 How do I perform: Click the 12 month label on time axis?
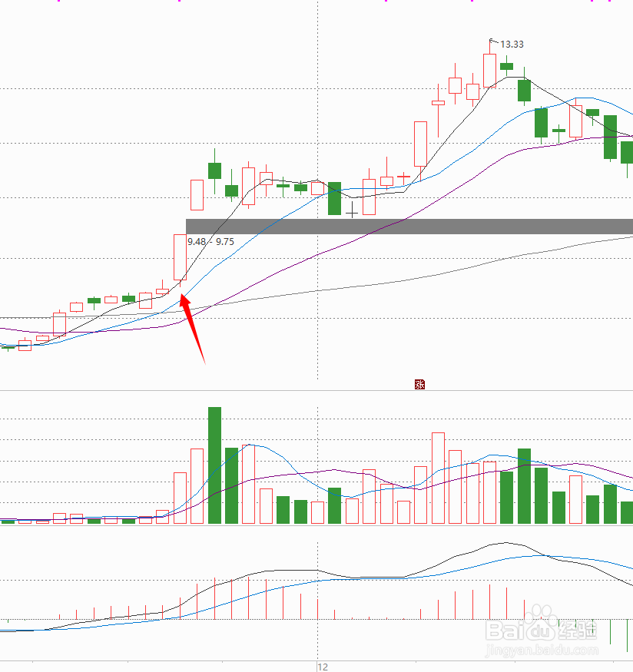pyautogui.click(x=323, y=667)
